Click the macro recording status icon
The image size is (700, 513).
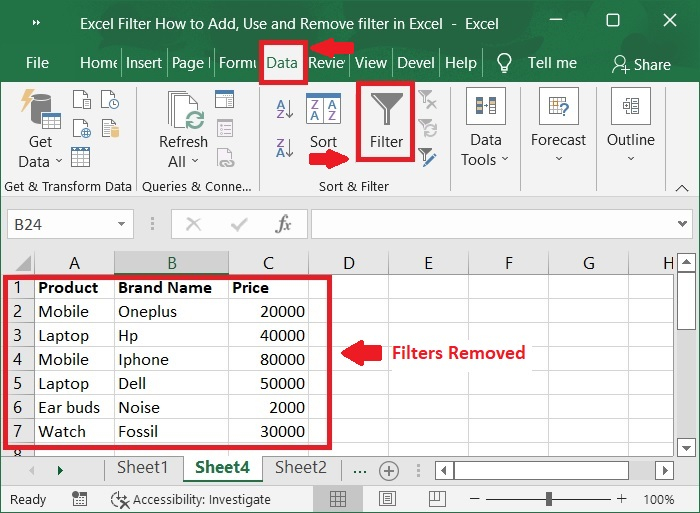[x=79, y=499]
